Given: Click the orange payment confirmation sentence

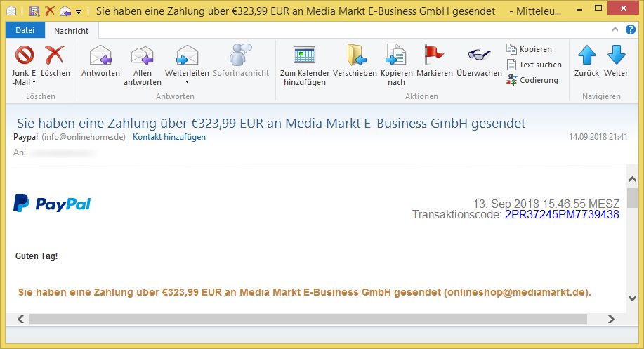Looking at the screenshot, I should tap(304, 292).
